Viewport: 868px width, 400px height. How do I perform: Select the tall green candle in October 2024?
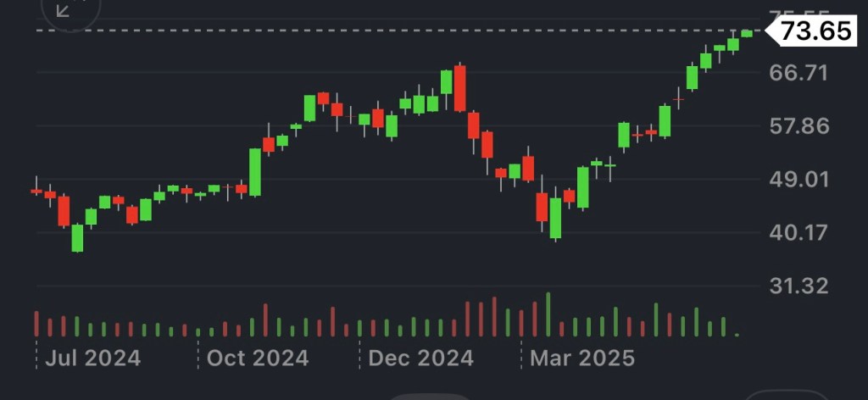click(254, 172)
